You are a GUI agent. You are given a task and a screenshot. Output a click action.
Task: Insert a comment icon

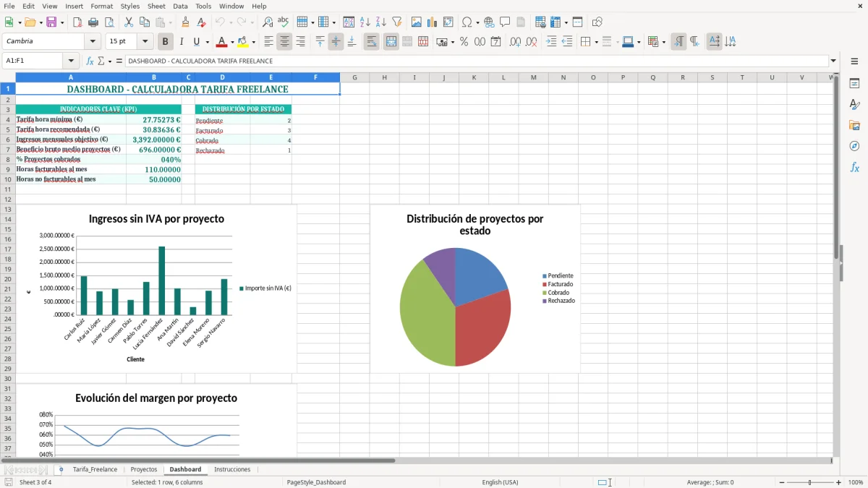coord(505,22)
